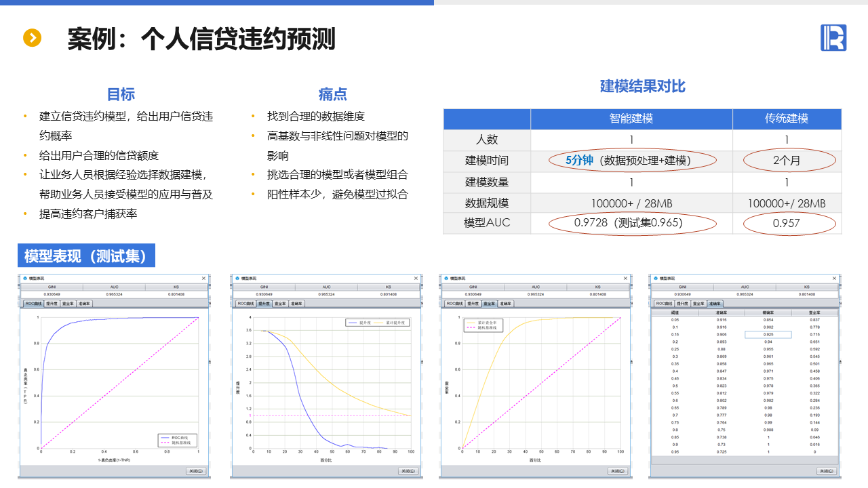Click the blue R logo in the top-right corner

pos(833,37)
